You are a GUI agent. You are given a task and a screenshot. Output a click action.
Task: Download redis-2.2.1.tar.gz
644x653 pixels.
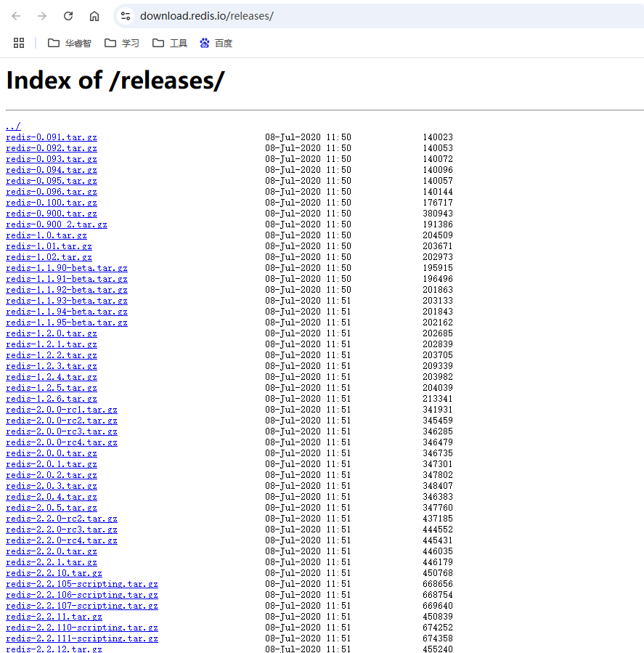pos(52,561)
